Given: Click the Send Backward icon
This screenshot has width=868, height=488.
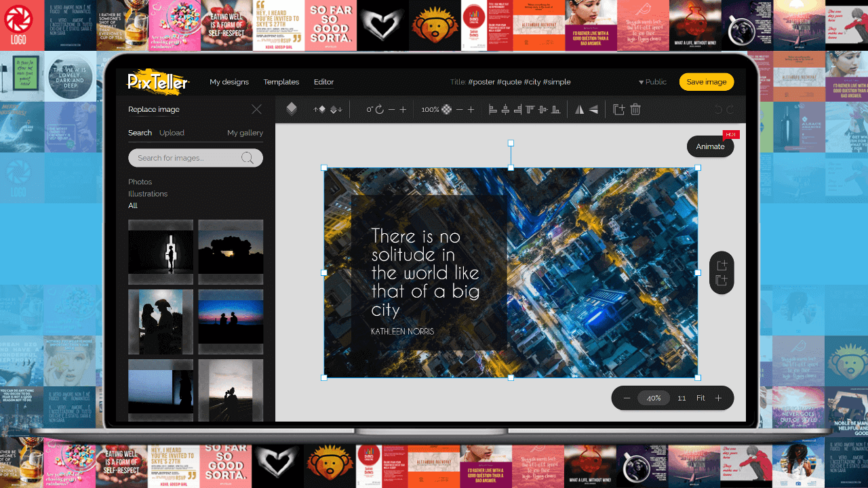Looking at the screenshot, I should point(334,108).
